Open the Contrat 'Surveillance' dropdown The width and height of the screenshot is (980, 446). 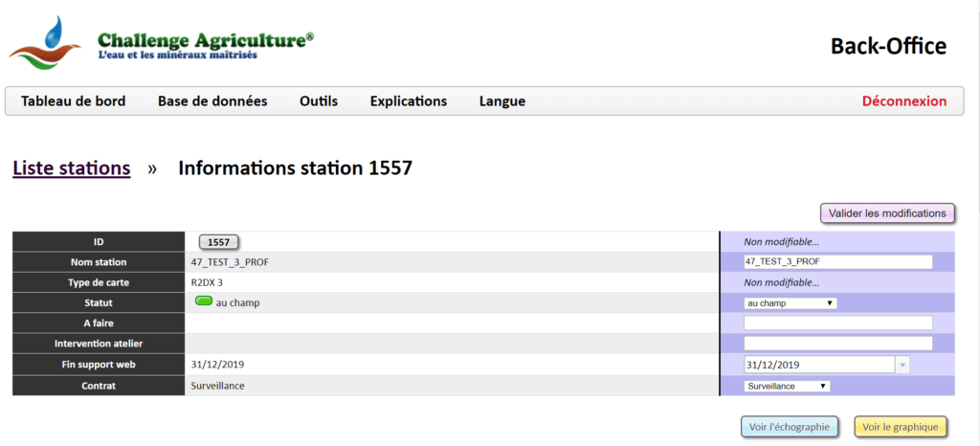pos(787,386)
